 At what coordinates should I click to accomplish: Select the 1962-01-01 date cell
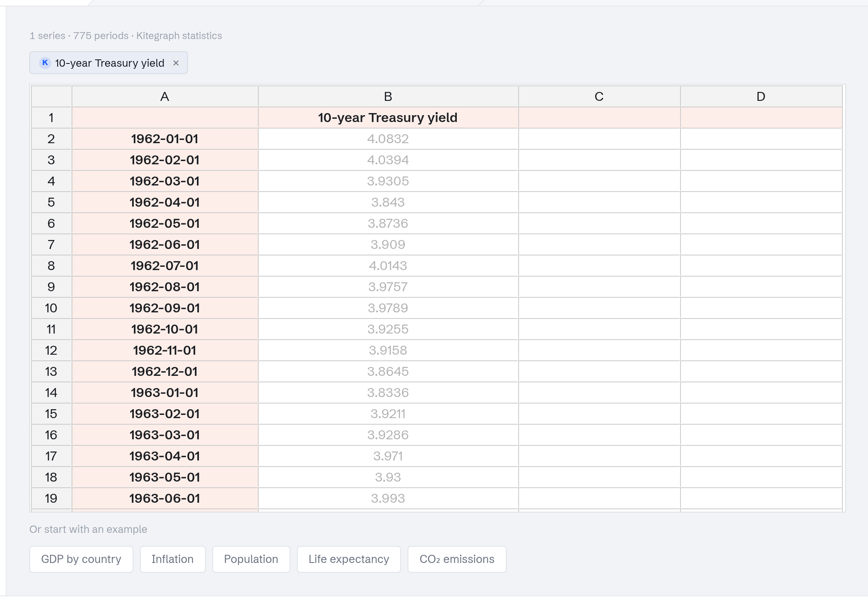[x=165, y=139]
